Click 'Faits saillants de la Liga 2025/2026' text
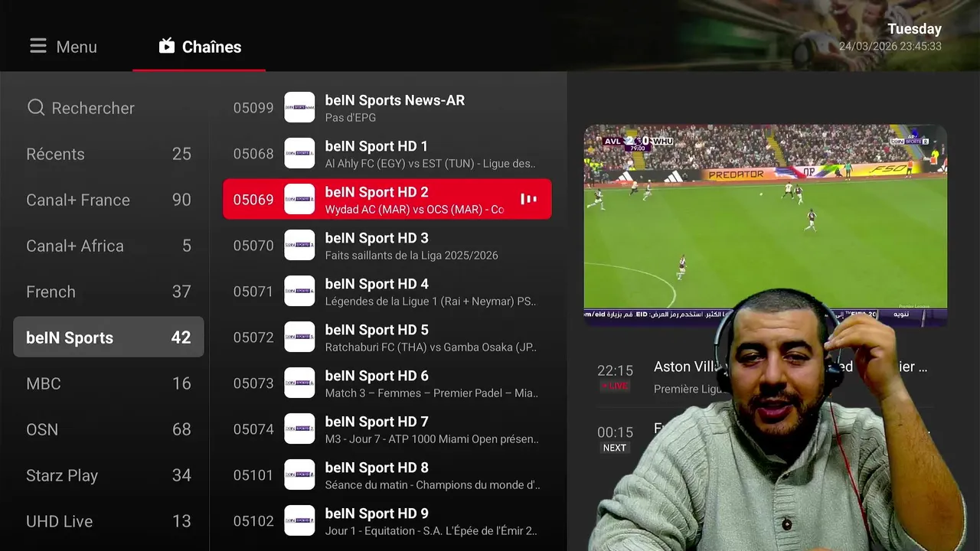Image resolution: width=980 pixels, height=551 pixels. [412, 256]
